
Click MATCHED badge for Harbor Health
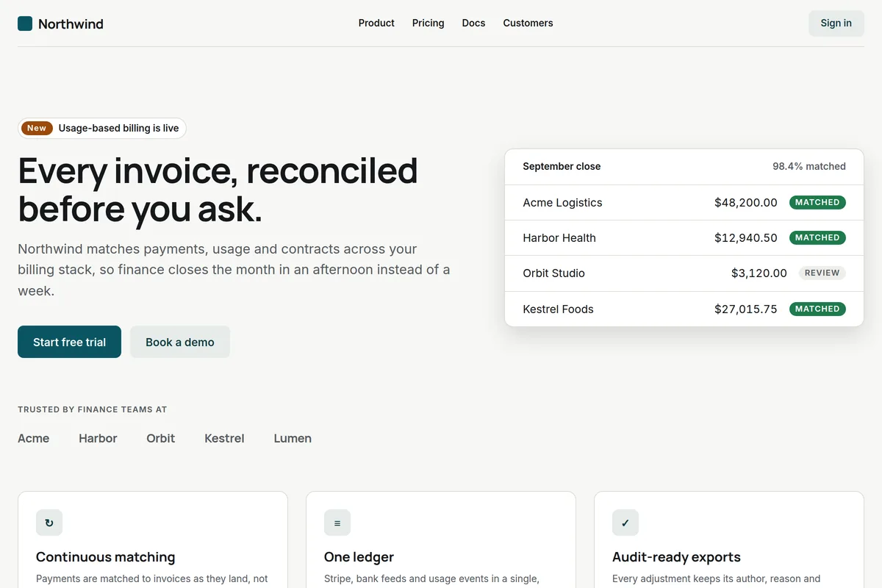(817, 237)
